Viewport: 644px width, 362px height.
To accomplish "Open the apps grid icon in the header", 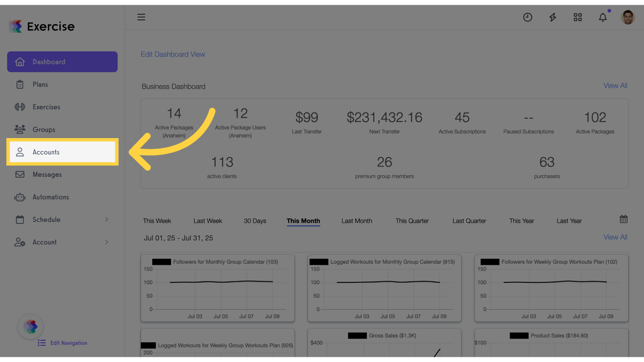I will coord(578,17).
